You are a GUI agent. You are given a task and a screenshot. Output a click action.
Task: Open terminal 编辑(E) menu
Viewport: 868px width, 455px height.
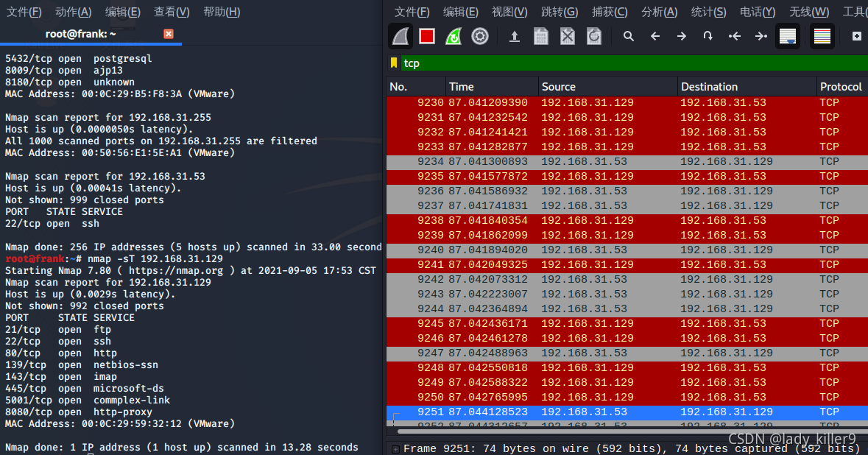click(123, 12)
